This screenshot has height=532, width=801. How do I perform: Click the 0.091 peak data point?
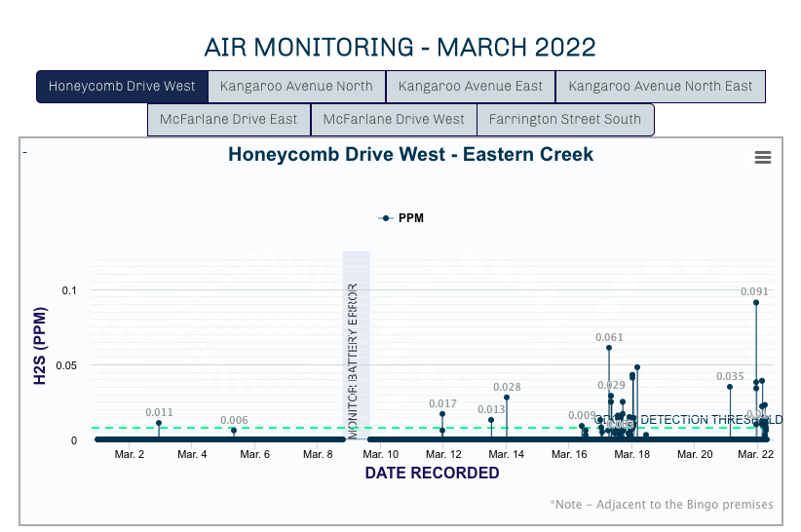click(756, 303)
